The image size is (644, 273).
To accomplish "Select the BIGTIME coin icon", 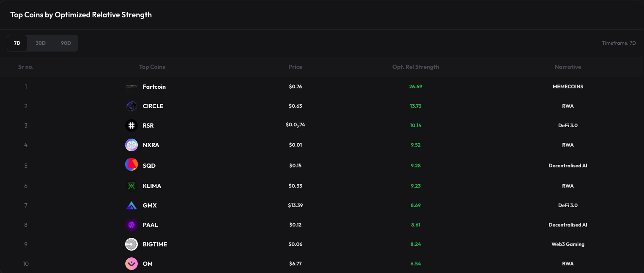I will pos(132,244).
